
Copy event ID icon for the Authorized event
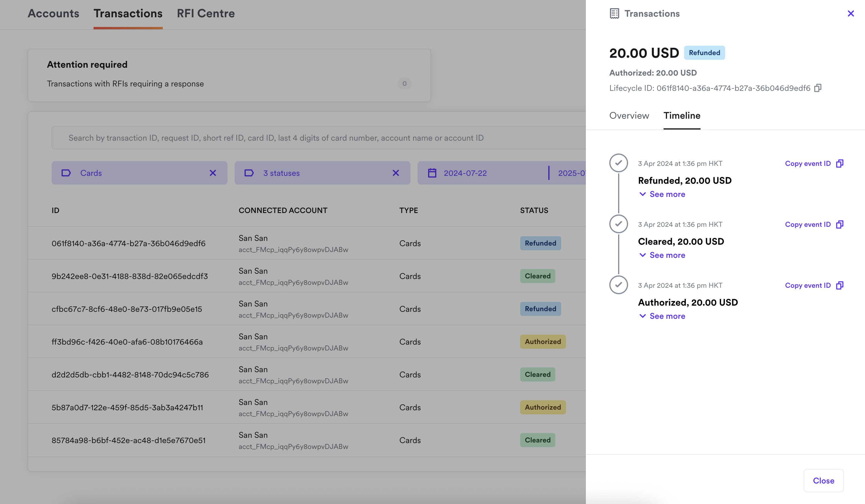(839, 285)
